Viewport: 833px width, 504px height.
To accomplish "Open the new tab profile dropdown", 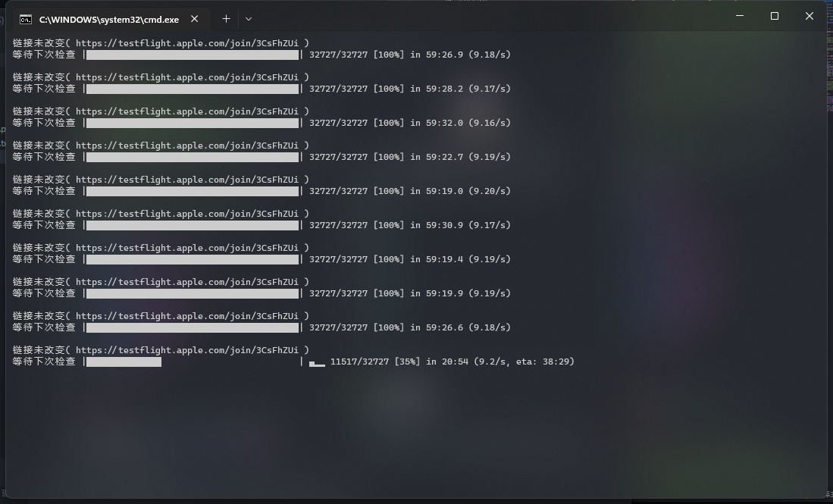I will pos(249,19).
